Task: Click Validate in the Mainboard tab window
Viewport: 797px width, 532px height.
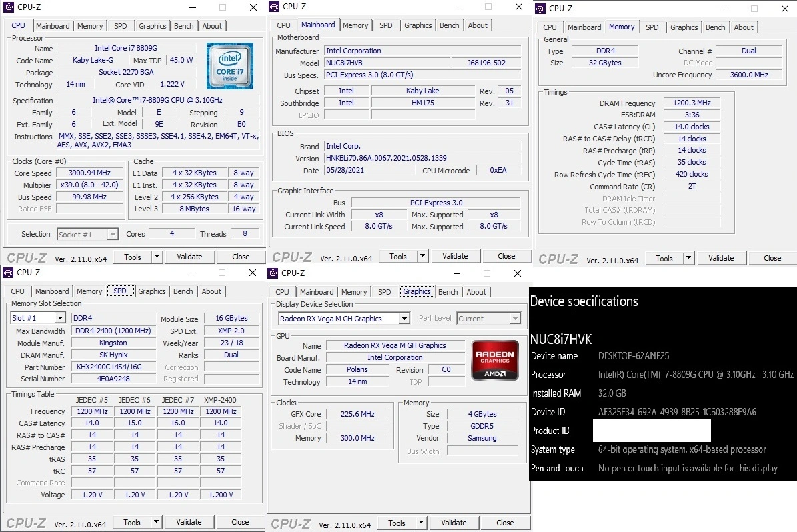Action: tap(455, 256)
